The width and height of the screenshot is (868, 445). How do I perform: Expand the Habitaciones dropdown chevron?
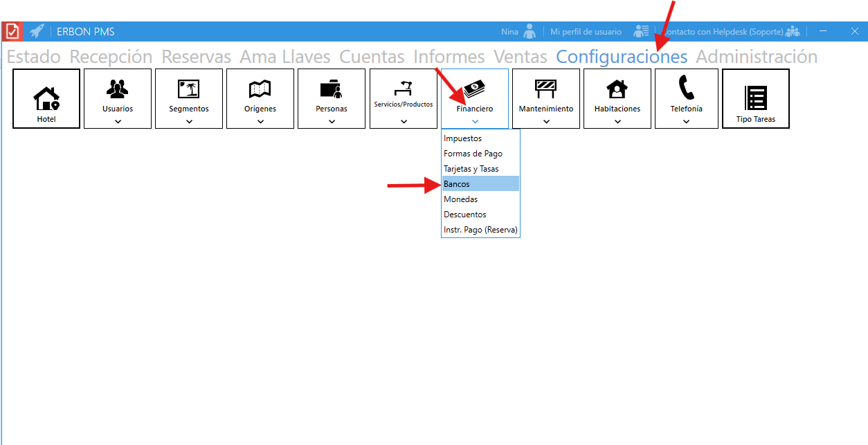(x=617, y=122)
